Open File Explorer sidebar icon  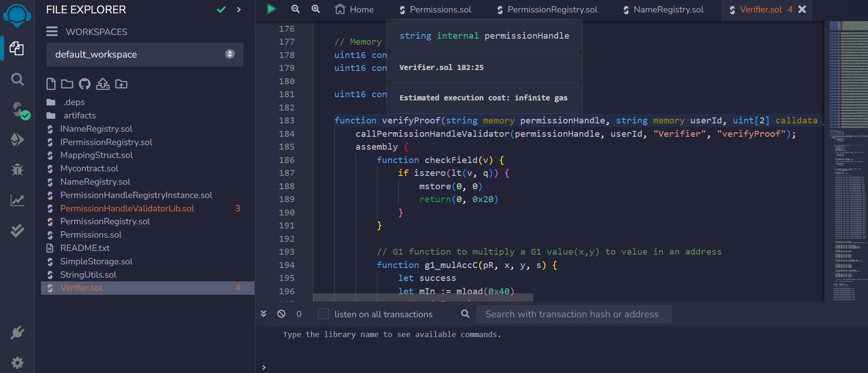point(17,48)
